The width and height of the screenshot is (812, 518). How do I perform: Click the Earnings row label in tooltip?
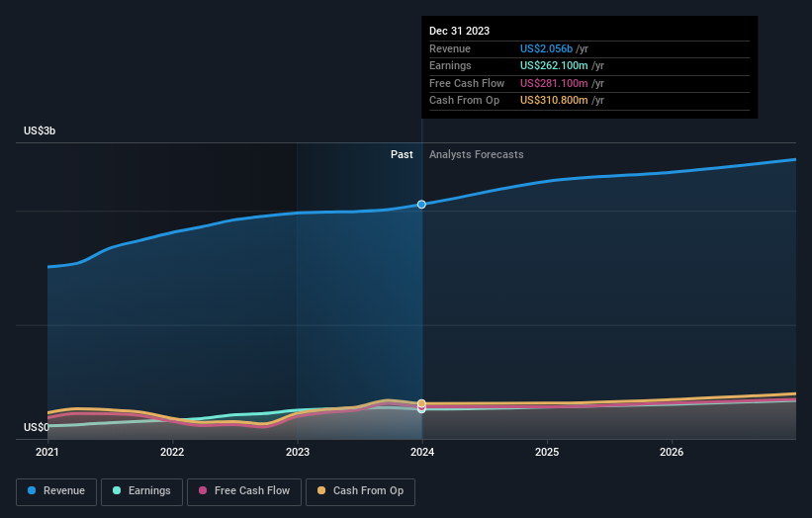(450, 65)
